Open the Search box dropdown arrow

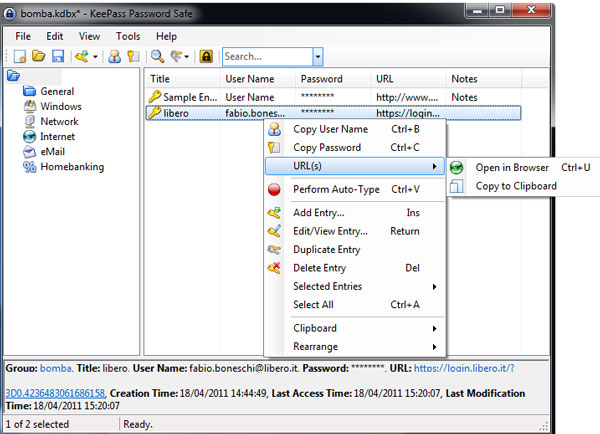point(318,57)
